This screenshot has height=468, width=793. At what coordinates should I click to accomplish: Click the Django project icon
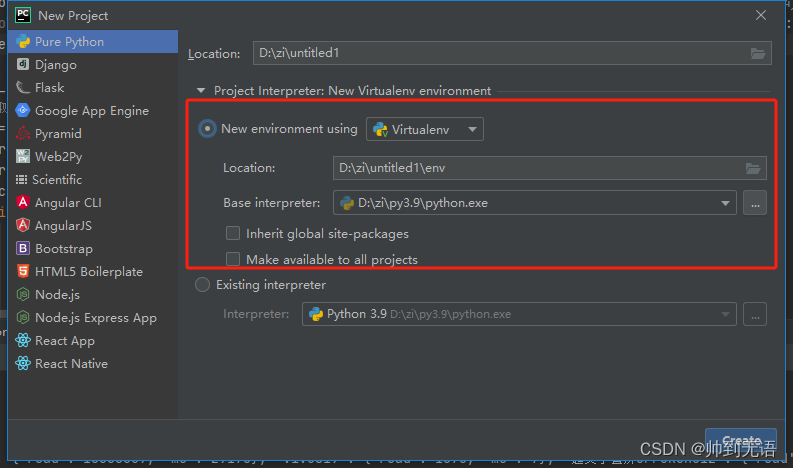(x=23, y=64)
